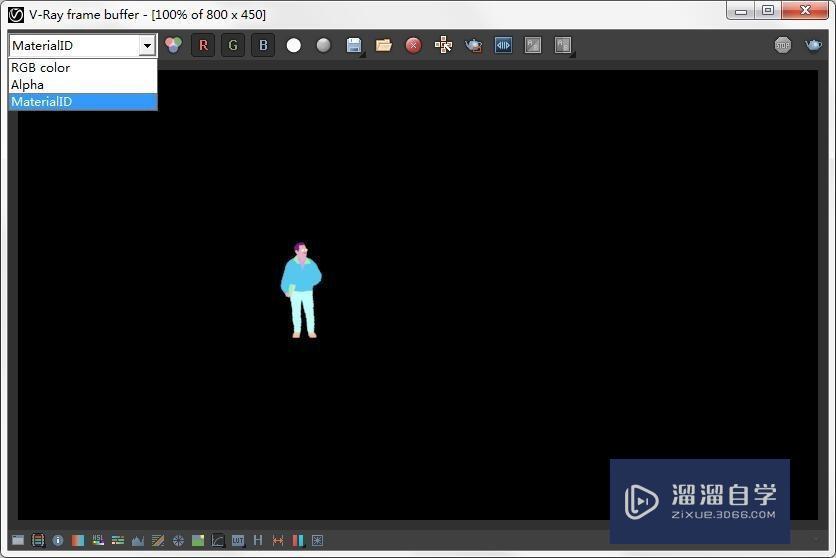
Task: Toggle the diagonal stripes correction icon
Action: (158, 540)
